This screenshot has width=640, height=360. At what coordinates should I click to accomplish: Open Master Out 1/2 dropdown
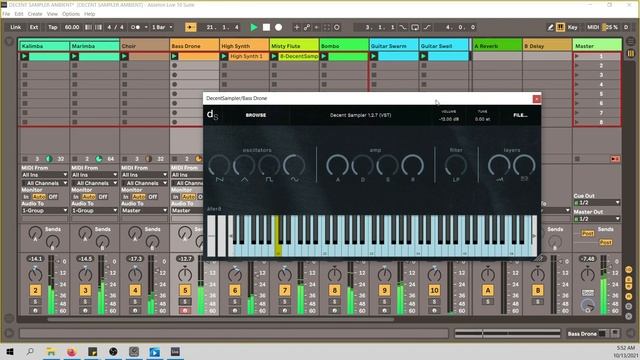coord(597,219)
